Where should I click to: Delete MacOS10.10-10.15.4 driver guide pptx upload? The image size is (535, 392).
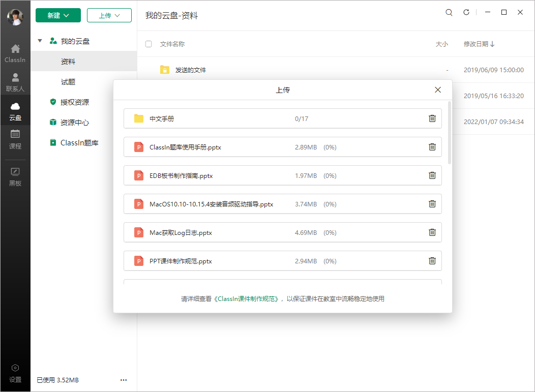pos(432,204)
